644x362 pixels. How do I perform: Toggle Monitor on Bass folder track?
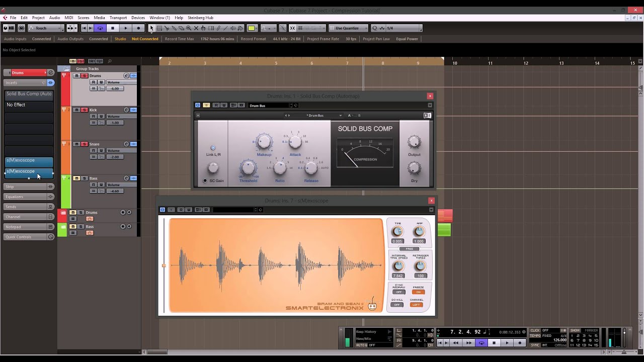[x=129, y=227]
